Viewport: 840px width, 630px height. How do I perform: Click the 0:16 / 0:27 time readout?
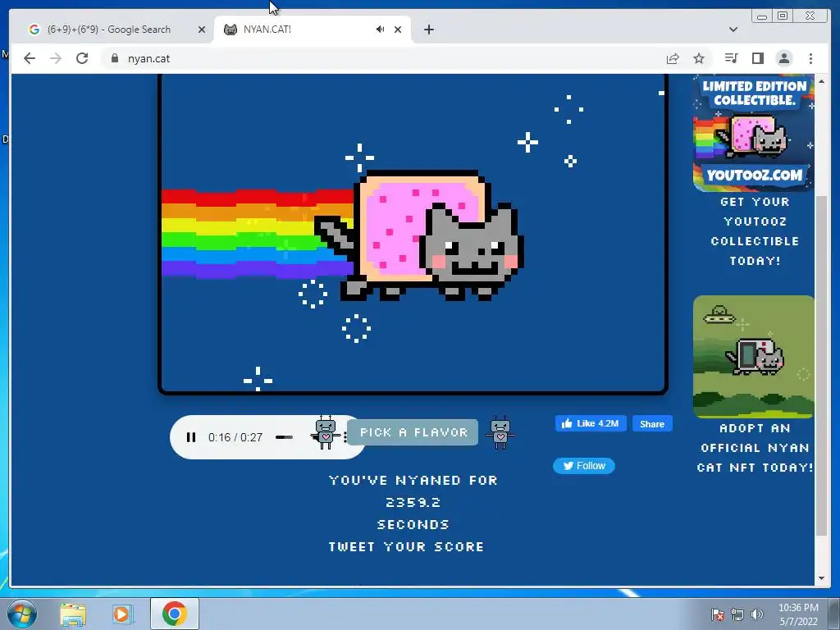(x=235, y=437)
